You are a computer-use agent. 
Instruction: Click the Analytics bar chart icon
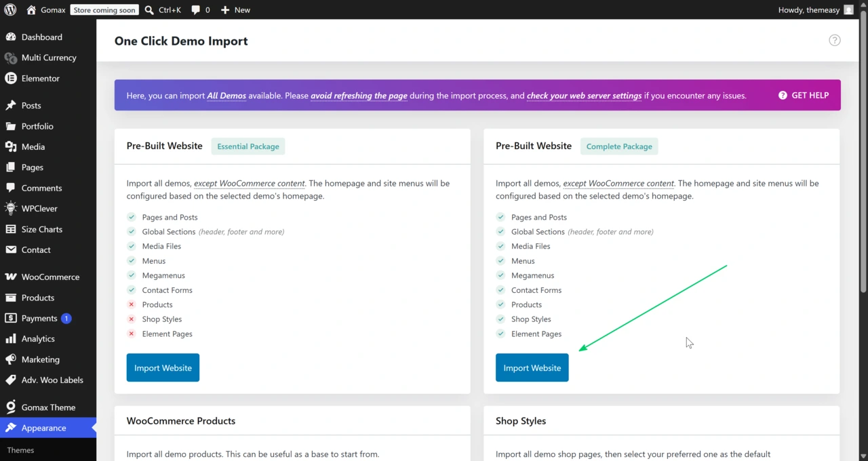point(11,339)
